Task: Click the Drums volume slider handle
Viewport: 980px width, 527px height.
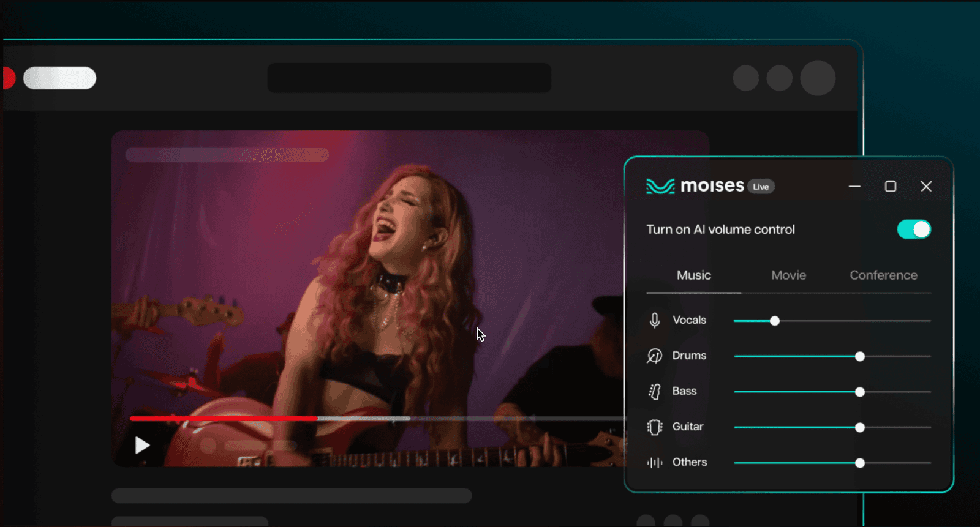Action: pos(860,356)
